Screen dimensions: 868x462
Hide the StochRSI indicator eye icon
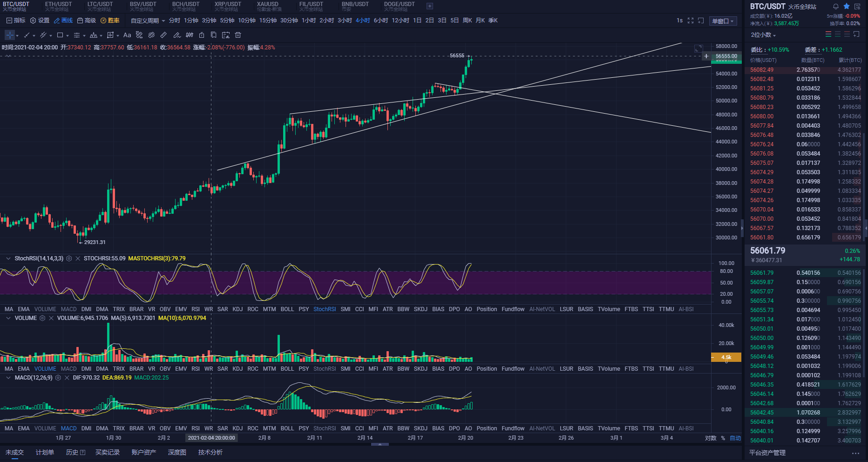pos(69,258)
